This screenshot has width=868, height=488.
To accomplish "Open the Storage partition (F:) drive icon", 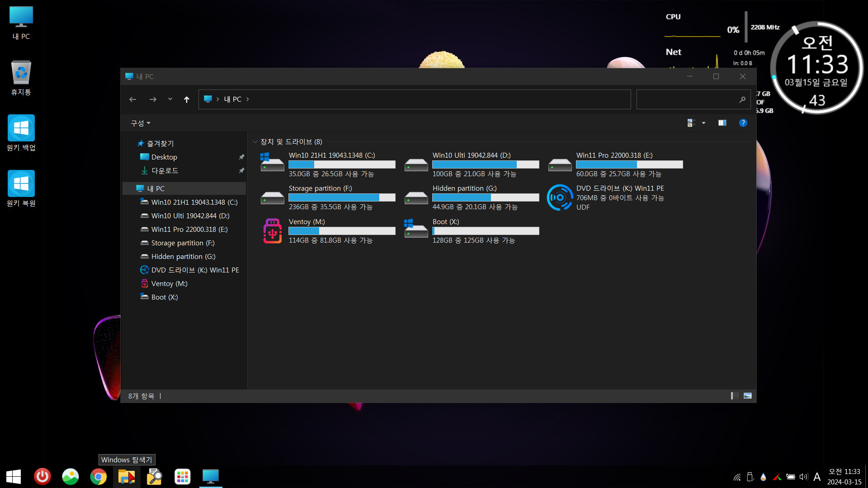I will [x=272, y=197].
